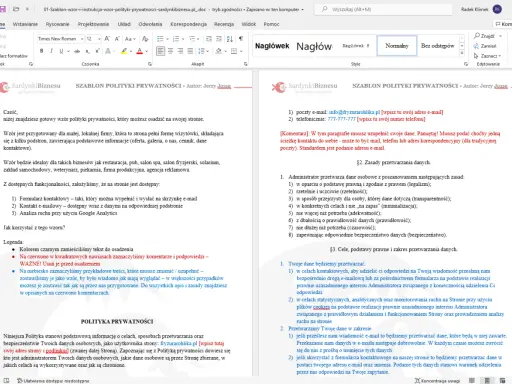Click the Zaznacz select button
Viewport: 512px width, 384px height.
487,56
